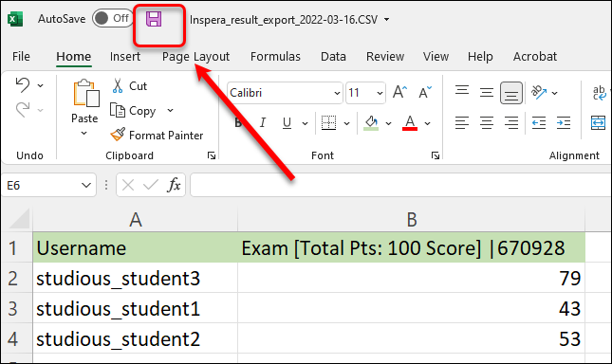Select cell containing studious_student1
Screen dimensions: 612x364
tap(136, 309)
